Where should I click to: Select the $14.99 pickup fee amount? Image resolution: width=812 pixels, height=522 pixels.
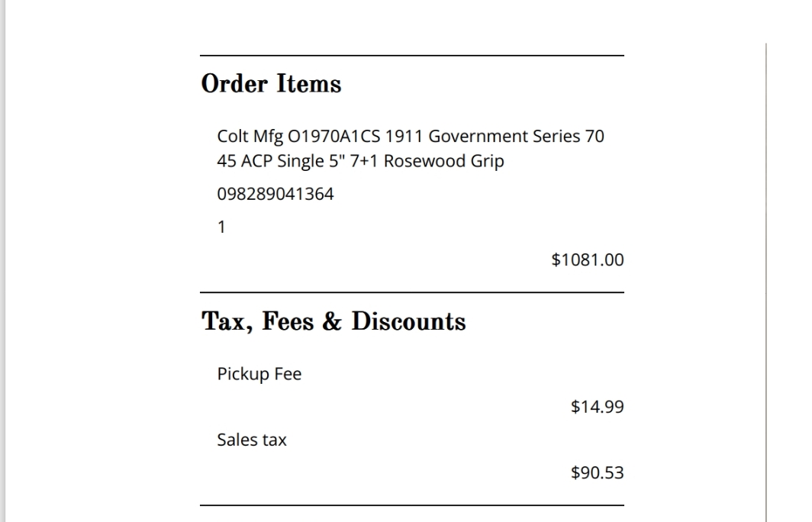coord(598,407)
